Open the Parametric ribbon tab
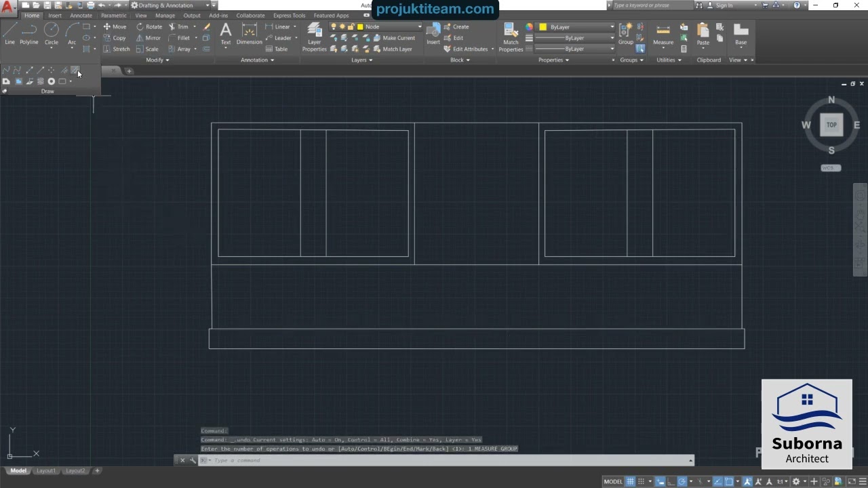868x488 pixels. pyautogui.click(x=114, y=16)
